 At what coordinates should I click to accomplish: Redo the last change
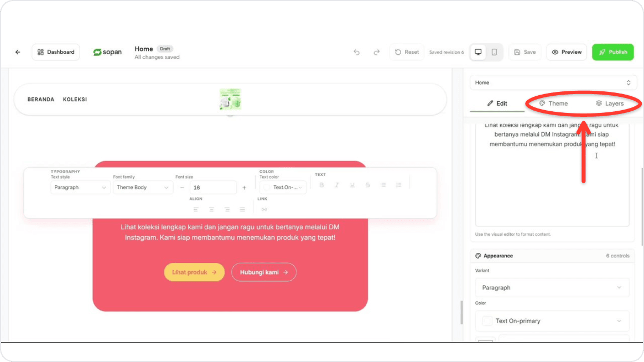click(x=377, y=52)
